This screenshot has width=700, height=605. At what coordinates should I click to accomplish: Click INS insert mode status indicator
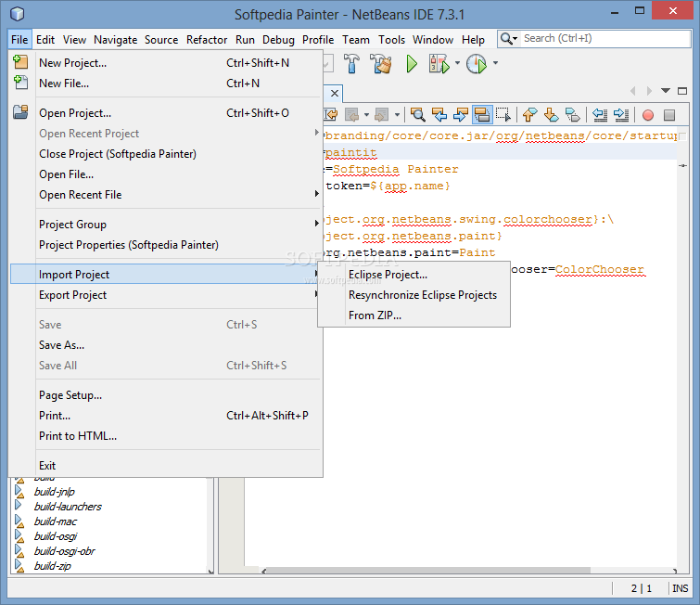coord(680,588)
